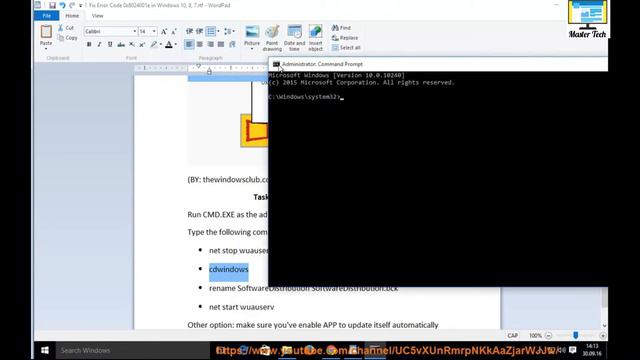This screenshot has height=360, width=640.
Task: Toggle Strikethrough formatting
Action: pyautogui.click(x=121, y=44)
